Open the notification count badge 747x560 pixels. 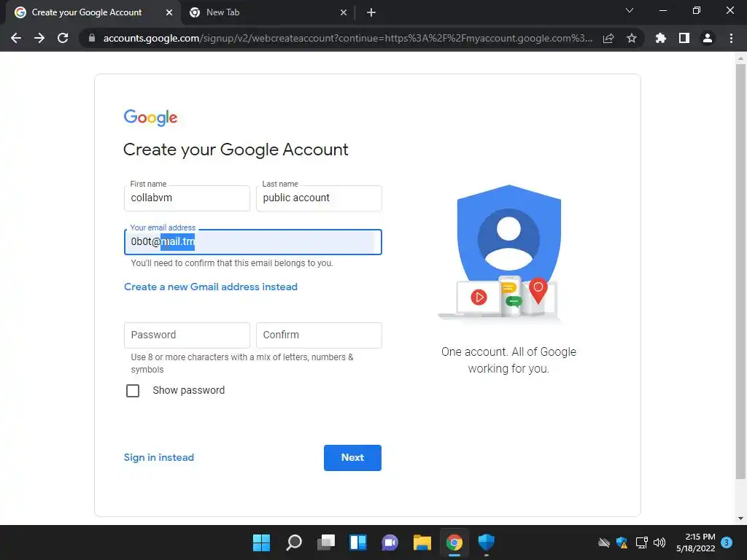[x=727, y=542]
